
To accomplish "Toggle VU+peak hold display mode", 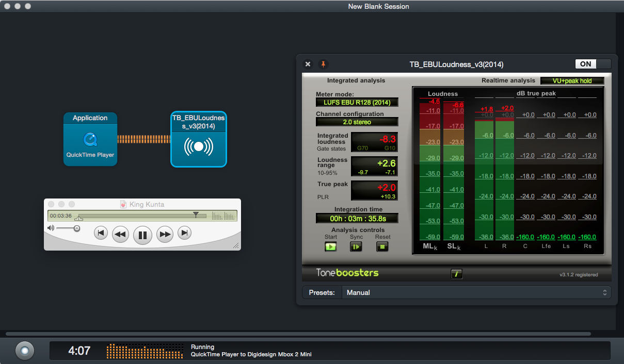I will pos(572,80).
